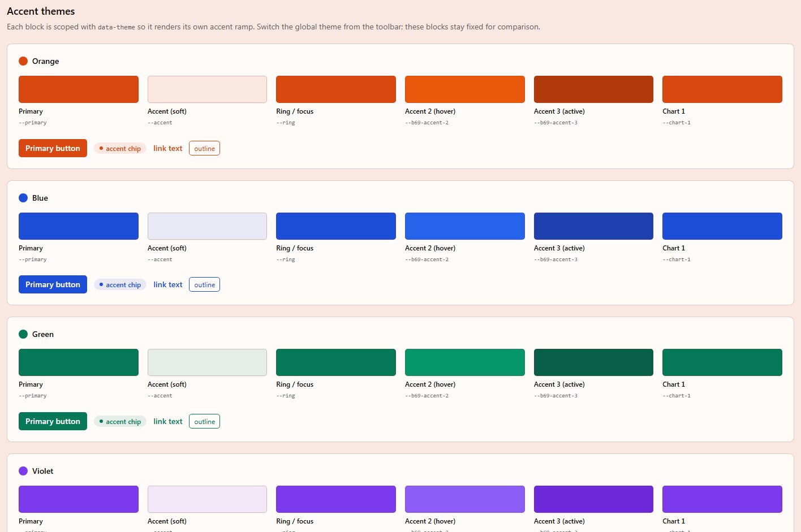Viewport: 801px width, 532px height.
Task: Click the orange Primary button
Action: coord(53,148)
